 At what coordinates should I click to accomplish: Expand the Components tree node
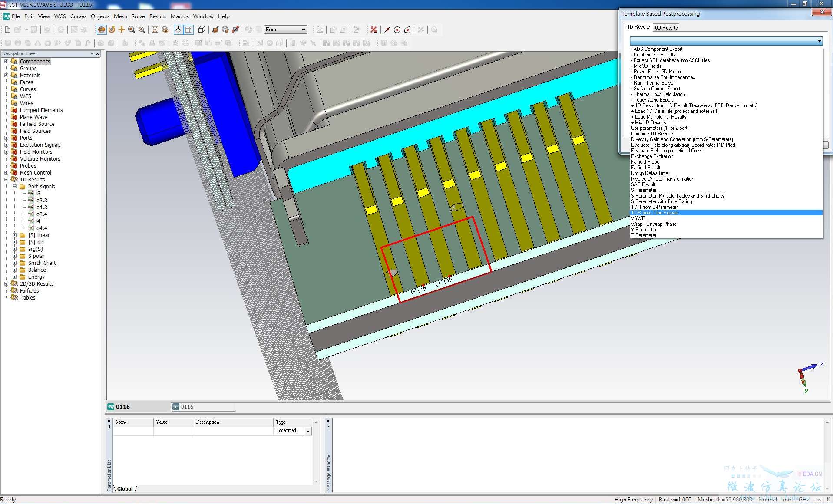click(7, 62)
